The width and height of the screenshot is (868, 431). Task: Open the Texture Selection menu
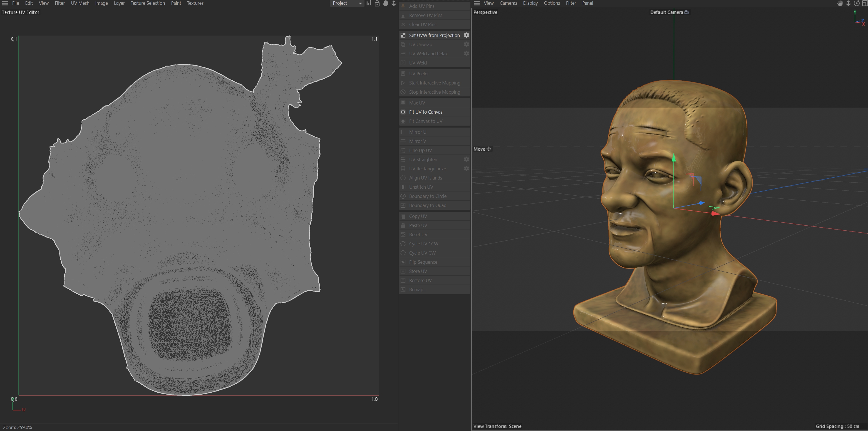click(148, 3)
